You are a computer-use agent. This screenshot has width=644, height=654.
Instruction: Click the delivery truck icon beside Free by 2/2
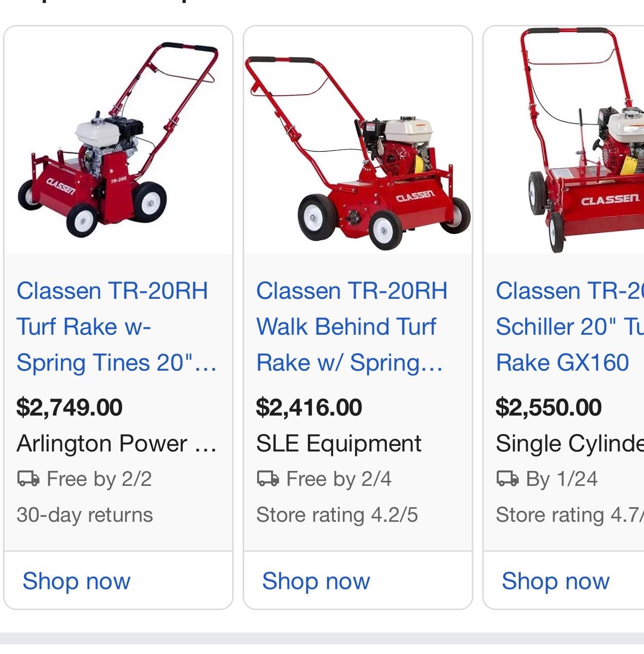pos(28,479)
